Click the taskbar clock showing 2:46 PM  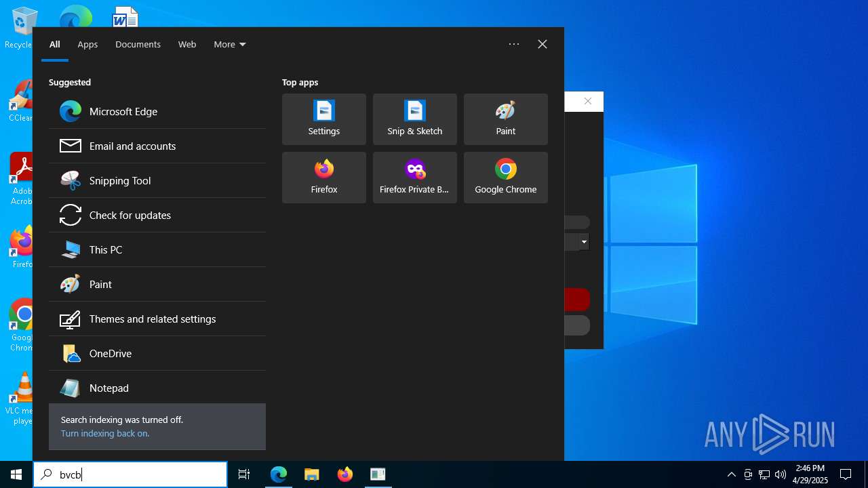[810, 474]
